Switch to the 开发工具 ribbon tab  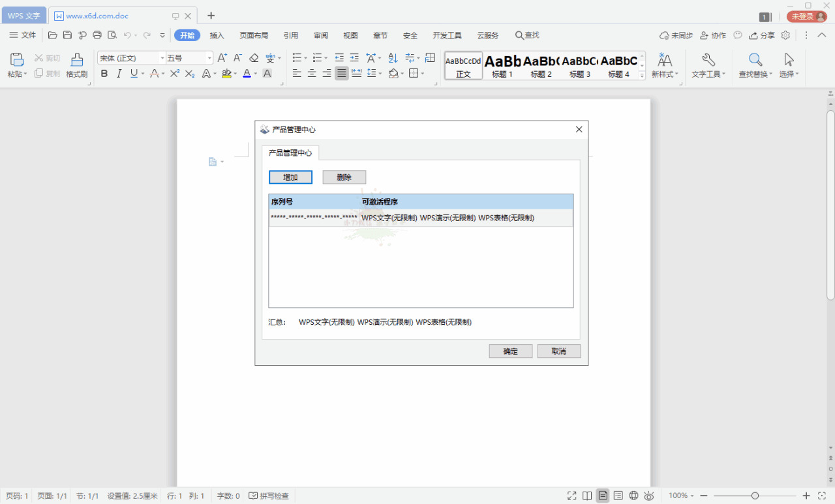pos(447,35)
